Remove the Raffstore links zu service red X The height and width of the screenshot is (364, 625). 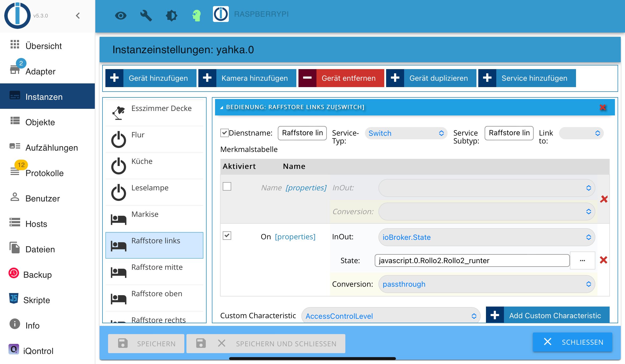pyautogui.click(x=603, y=107)
